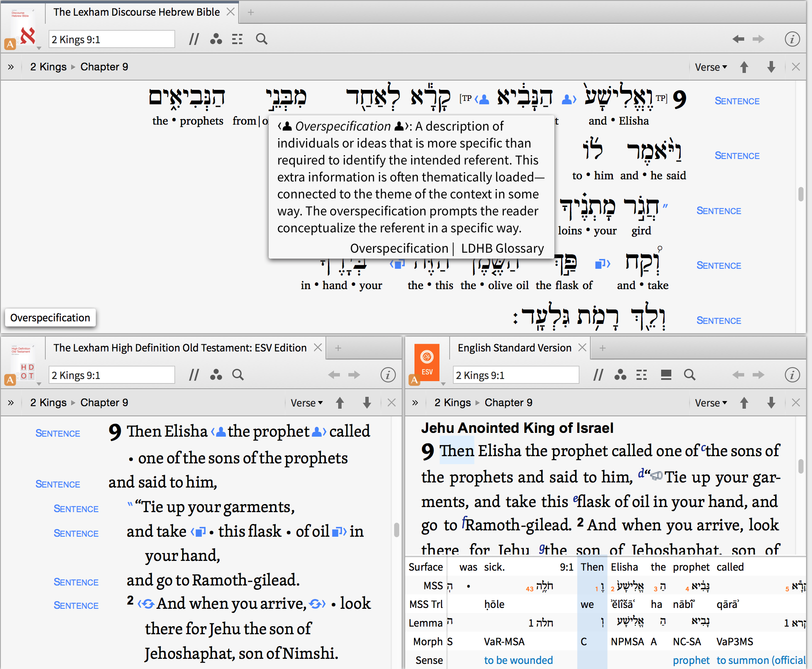Click parallel resources icon in High Definition OT panel

point(194,375)
